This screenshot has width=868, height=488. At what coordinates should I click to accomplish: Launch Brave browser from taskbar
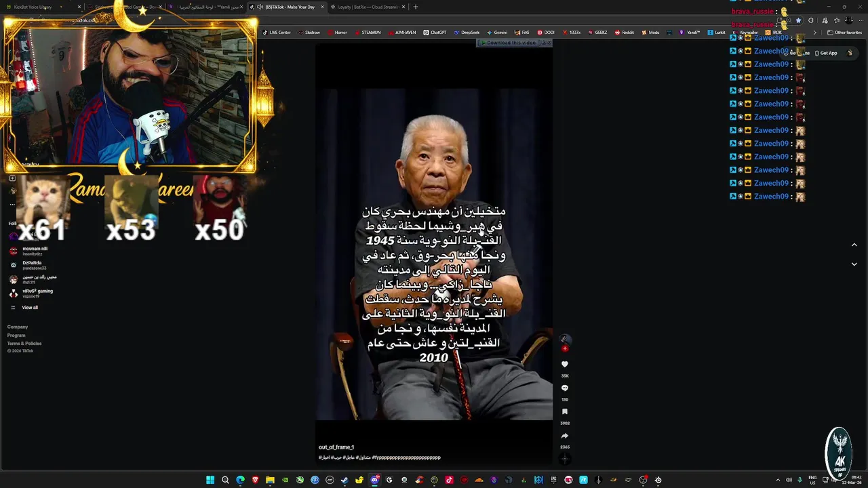coord(255,480)
